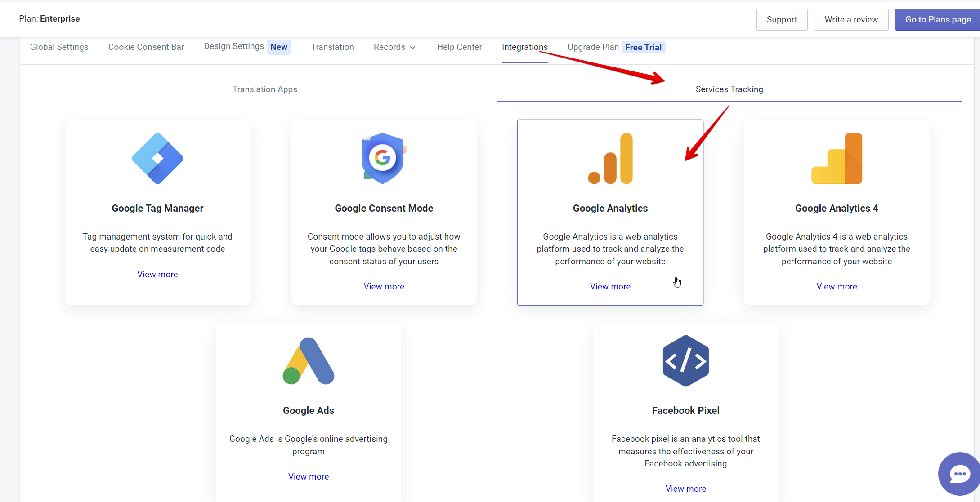The height and width of the screenshot is (502, 980).
Task: Click the New badge beside Design Settings
Action: (x=279, y=47)
